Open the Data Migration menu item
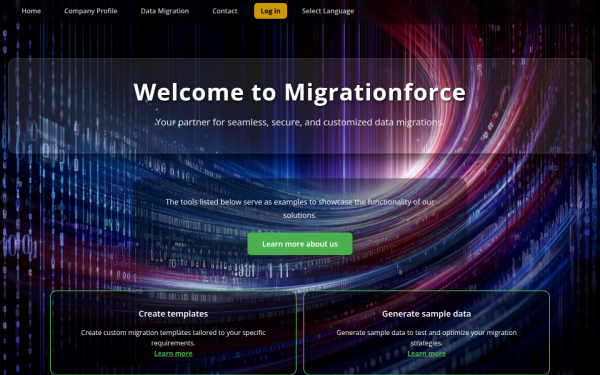The height and width of the screenshot is (375, 600). [165, 11]
